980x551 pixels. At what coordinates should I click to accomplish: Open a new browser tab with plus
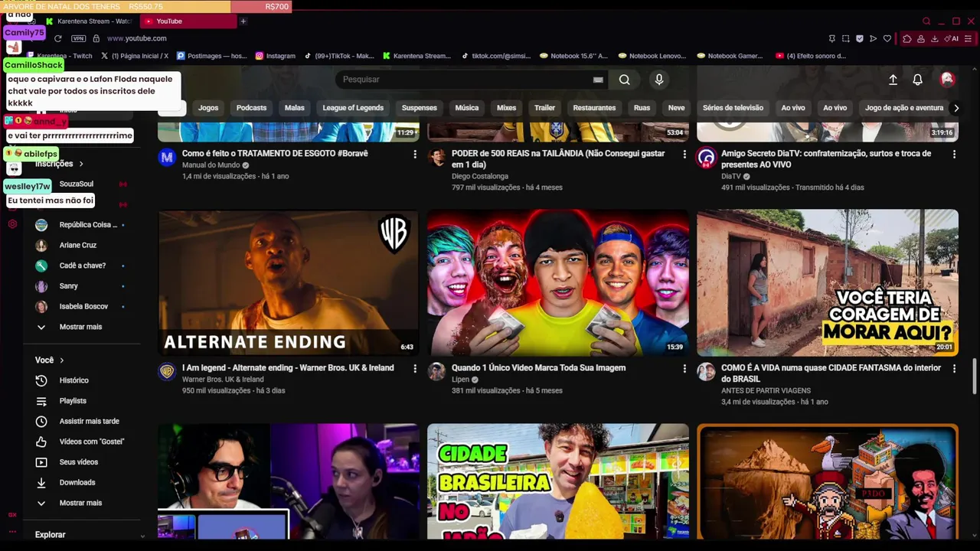[243, 21]
